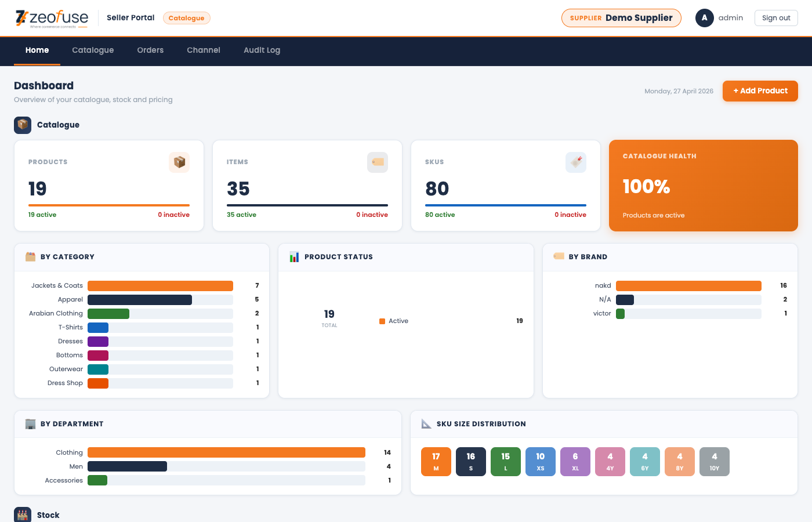Click the admin avatar circle

(x=704, y=18)
